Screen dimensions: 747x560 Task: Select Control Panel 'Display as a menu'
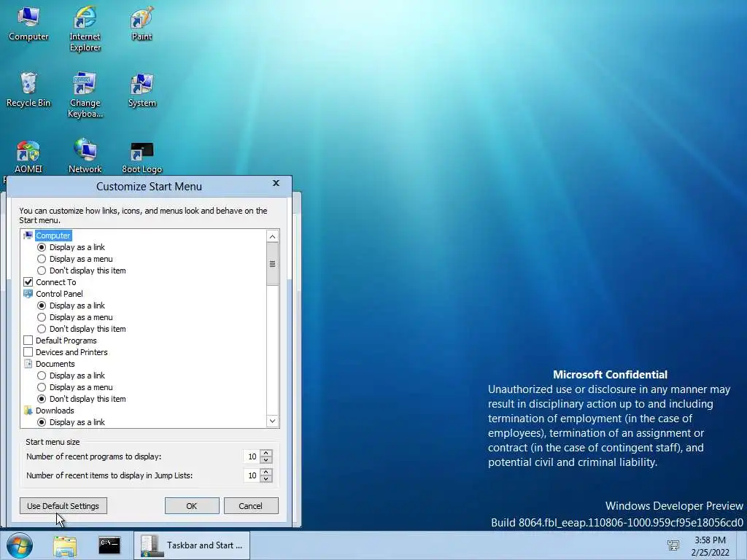42,317
